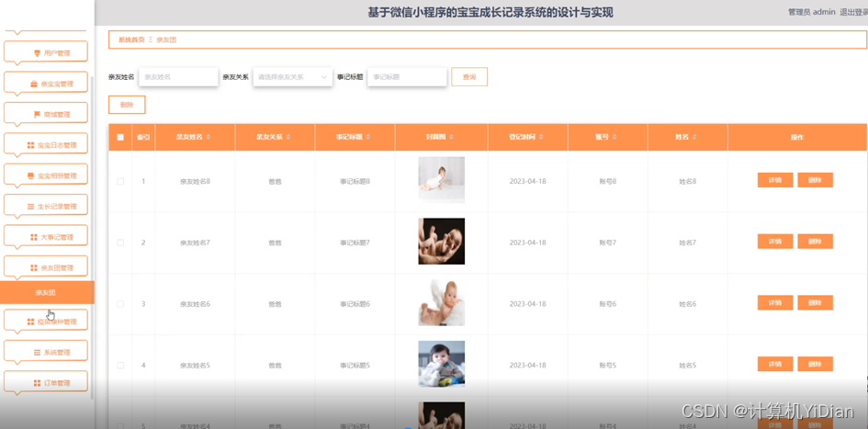Click 删除 for row 亲友姓名5
Screen dimensions: 868x429
(815, 364)
